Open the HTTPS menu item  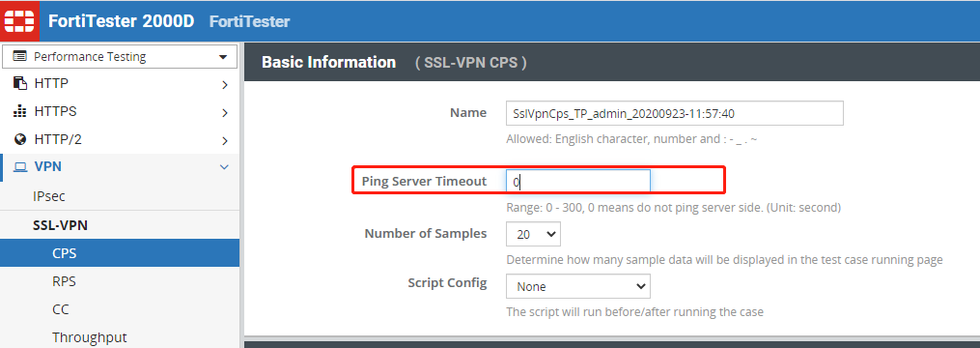point(120,111)
